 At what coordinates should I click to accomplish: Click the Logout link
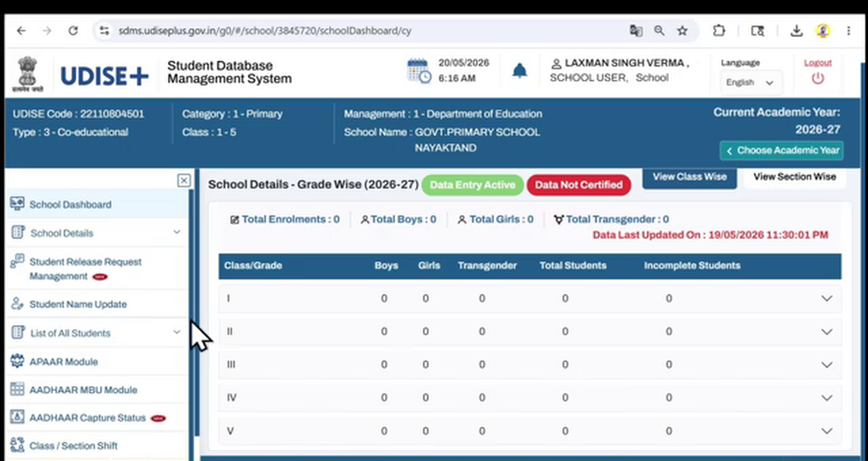[x=817, y=63]
